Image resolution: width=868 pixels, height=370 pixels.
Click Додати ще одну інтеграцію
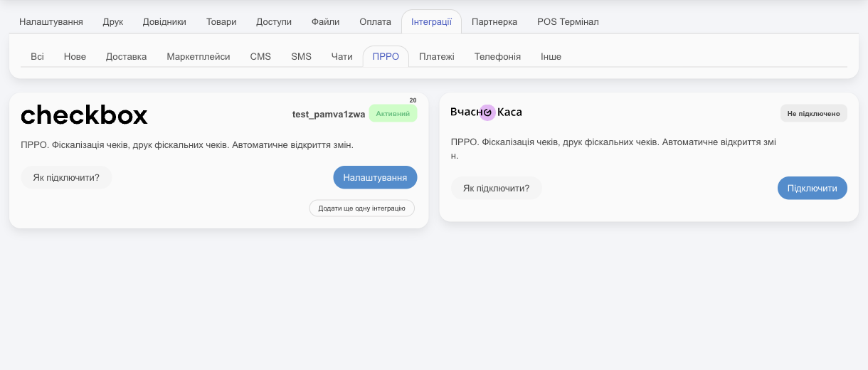click(361, 208)
